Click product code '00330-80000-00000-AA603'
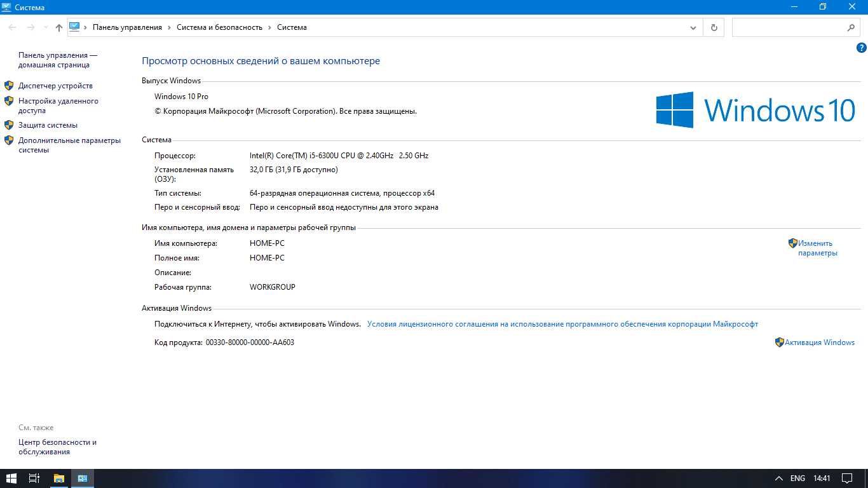 pyautogui.click(x=250, y=342)
